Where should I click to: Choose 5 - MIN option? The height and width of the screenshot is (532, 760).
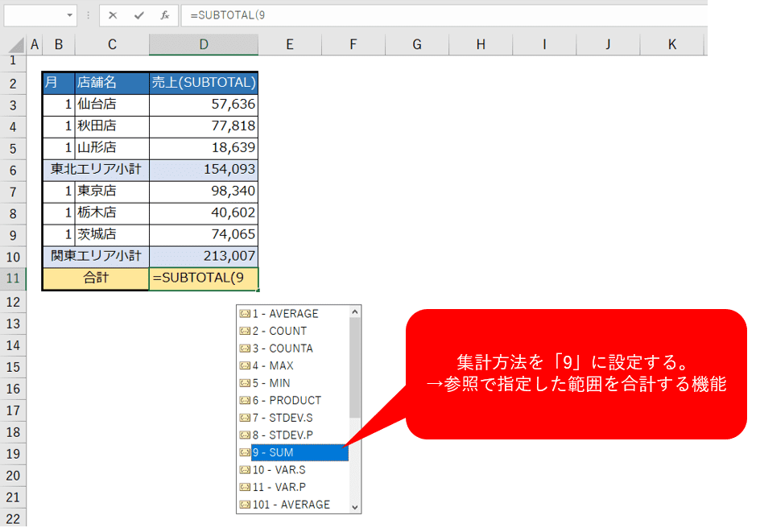click(x=294, y=383)
